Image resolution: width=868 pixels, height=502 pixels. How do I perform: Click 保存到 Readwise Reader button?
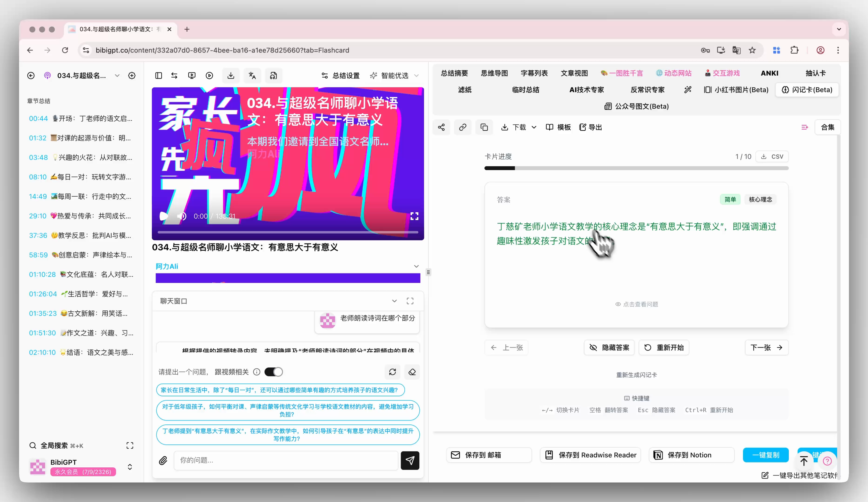click(590, 455)
